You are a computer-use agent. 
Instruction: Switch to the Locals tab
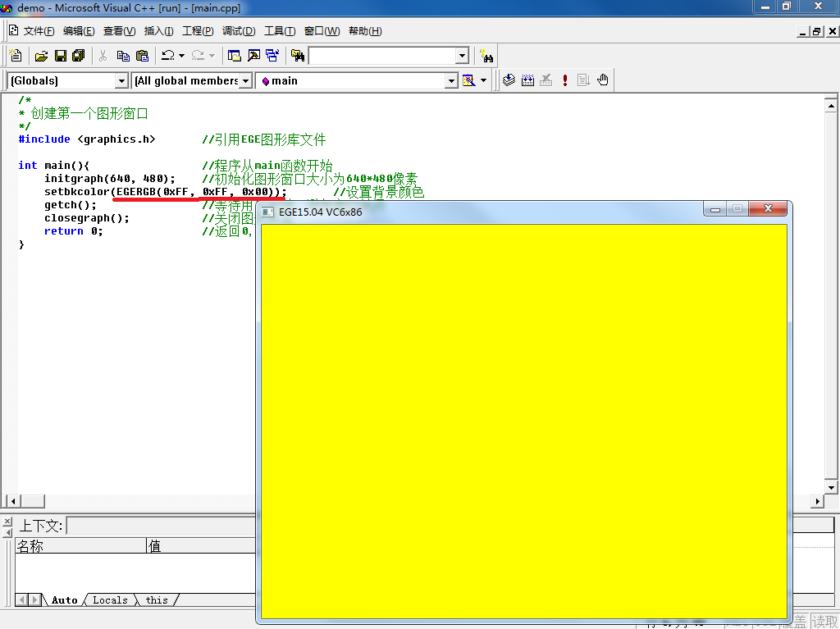(x=110, y=600)
